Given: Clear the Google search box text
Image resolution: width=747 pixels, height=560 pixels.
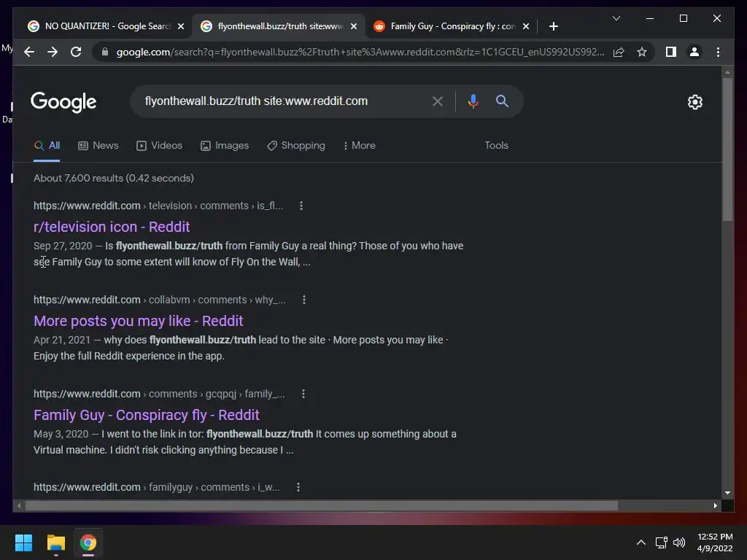Looking at the screenshot, I should coord(438,101).
